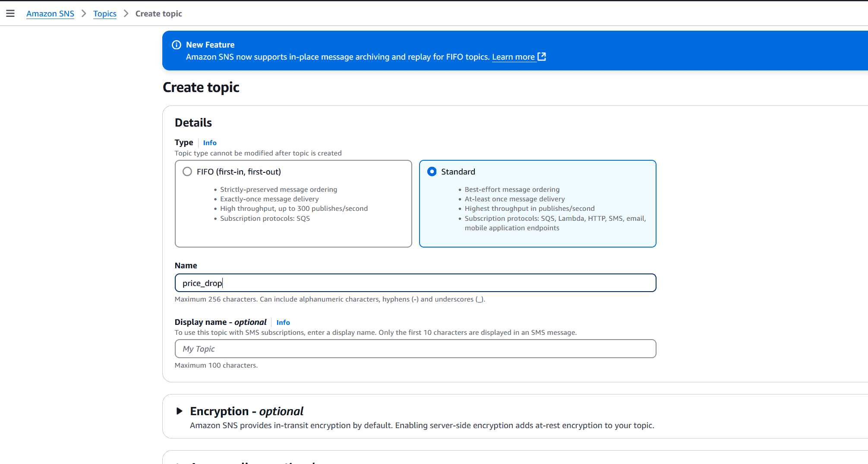Click the Create topic breadcrumb text
Viewport: 868px width, 464px height.
tap(159, 13)
